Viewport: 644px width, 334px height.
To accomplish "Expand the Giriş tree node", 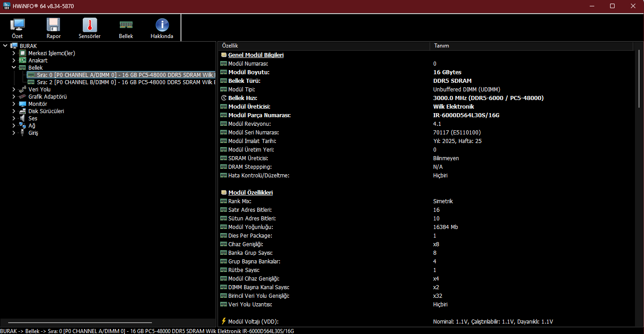I will [x=14, y=133].
